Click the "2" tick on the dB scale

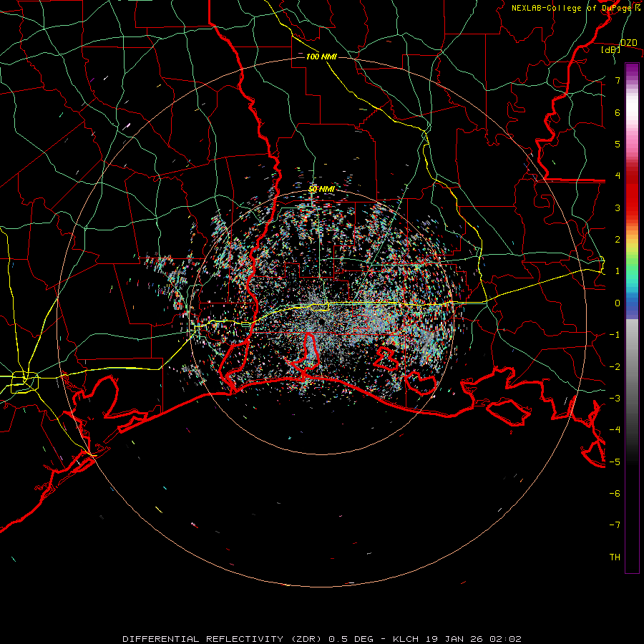pos(618,240)
